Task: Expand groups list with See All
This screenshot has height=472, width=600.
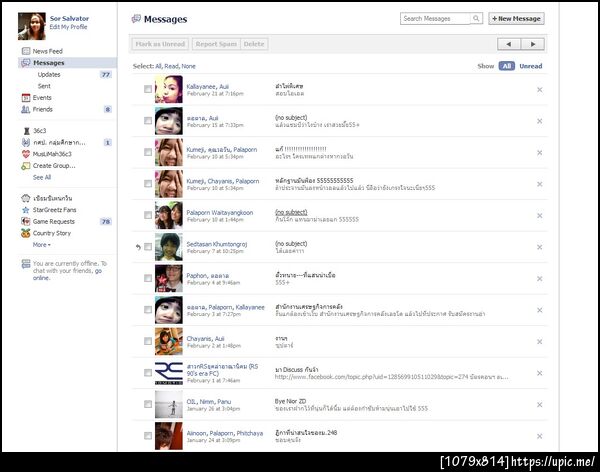Action: click(42, 177)
